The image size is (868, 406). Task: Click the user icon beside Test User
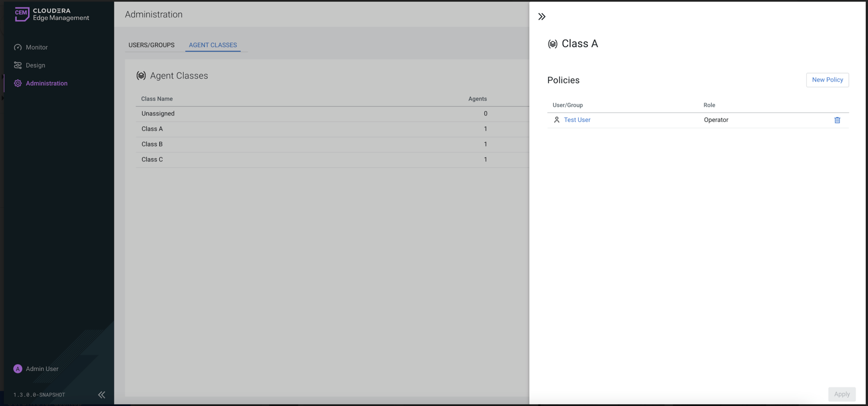pos(556,120)
